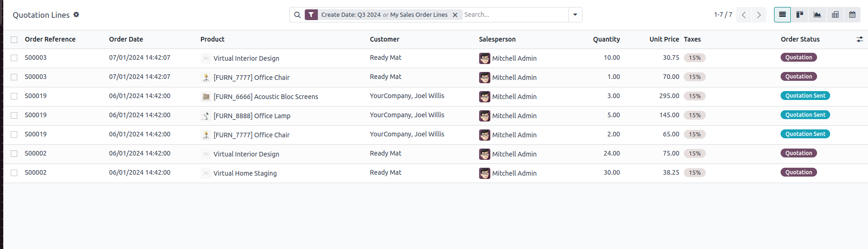Click the Quotation Sent status badge for Office Lamp
The height and width of the screenshot is (249, 868).
click(805, 115)
